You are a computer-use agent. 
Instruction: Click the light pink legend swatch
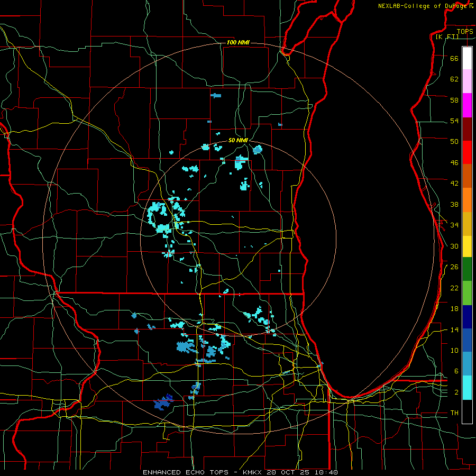tap(467, 81)
